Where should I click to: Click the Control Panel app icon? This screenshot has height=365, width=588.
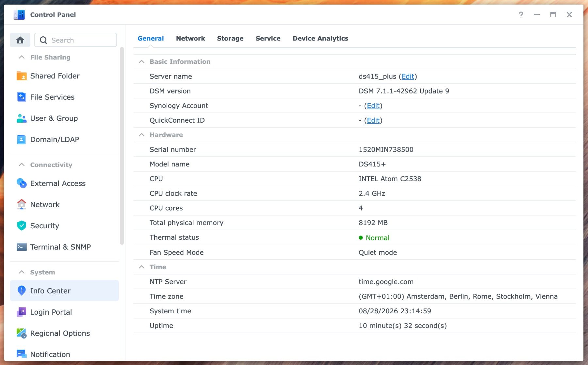19,15
